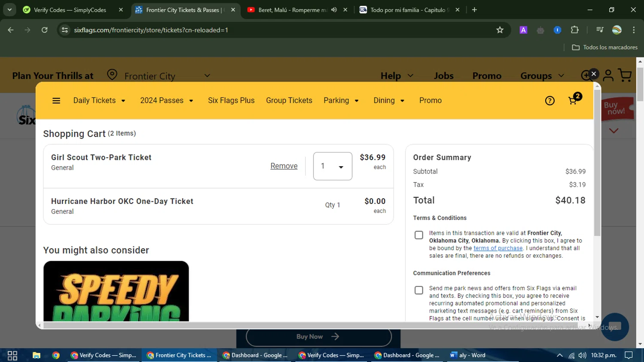Open File Explorer from taskbar
The height and width of the screenshot is (362, 644).
[36, 355]
